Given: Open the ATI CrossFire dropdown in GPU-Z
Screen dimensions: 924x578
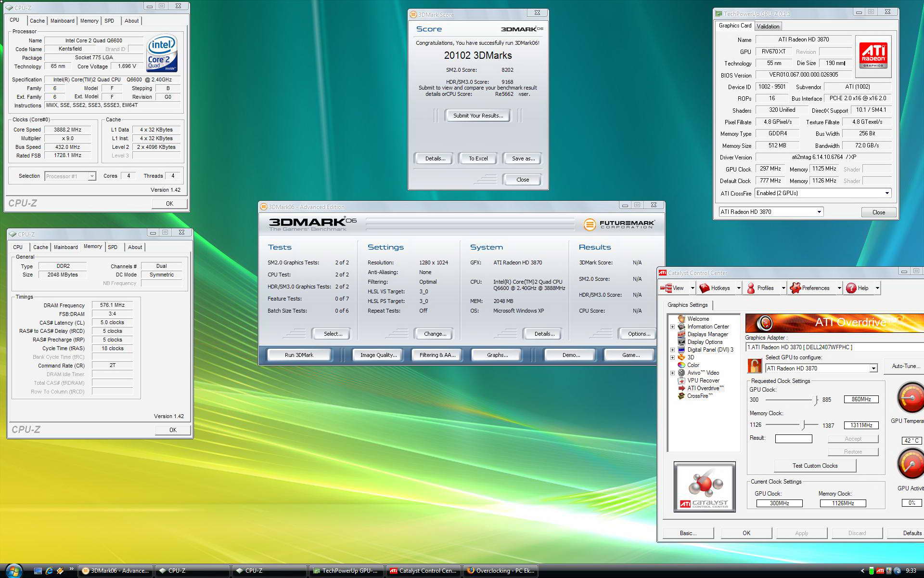Looking at the screenshot, I should click(822, 193).
